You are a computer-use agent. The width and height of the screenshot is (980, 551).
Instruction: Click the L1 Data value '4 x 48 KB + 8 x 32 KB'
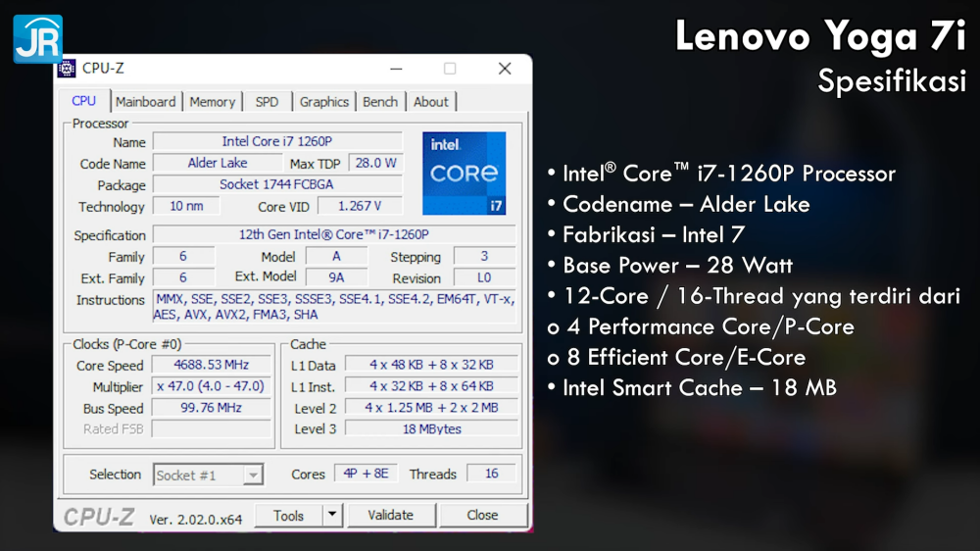pyautogui.click(x=431, y=365)
